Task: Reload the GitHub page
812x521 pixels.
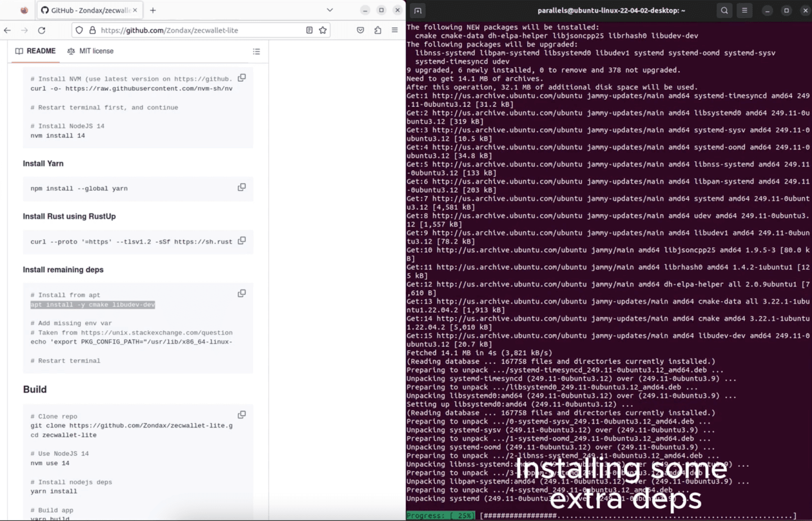Action: pos(42,30)
